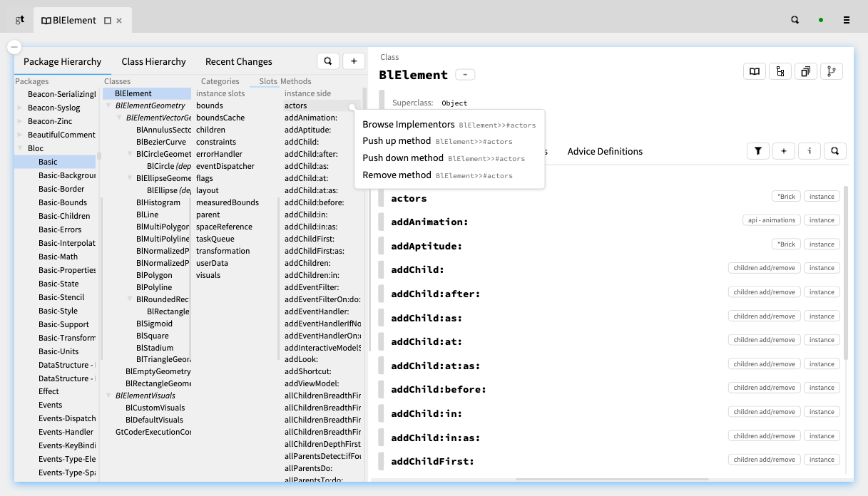Collapse the BlElementGeometry class subtree
The height and width of the screenshot is (496, 868).
pyautogui.click(x=109, y=105)
